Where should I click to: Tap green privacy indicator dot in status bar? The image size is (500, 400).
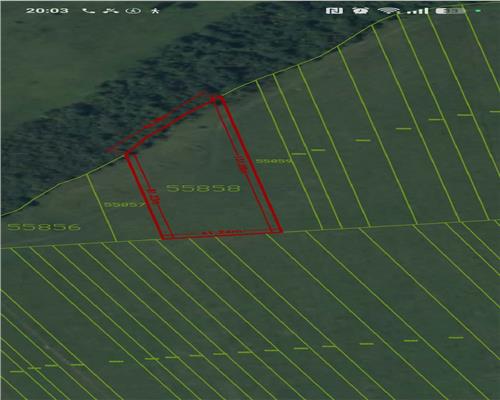(x=478, y=11)
